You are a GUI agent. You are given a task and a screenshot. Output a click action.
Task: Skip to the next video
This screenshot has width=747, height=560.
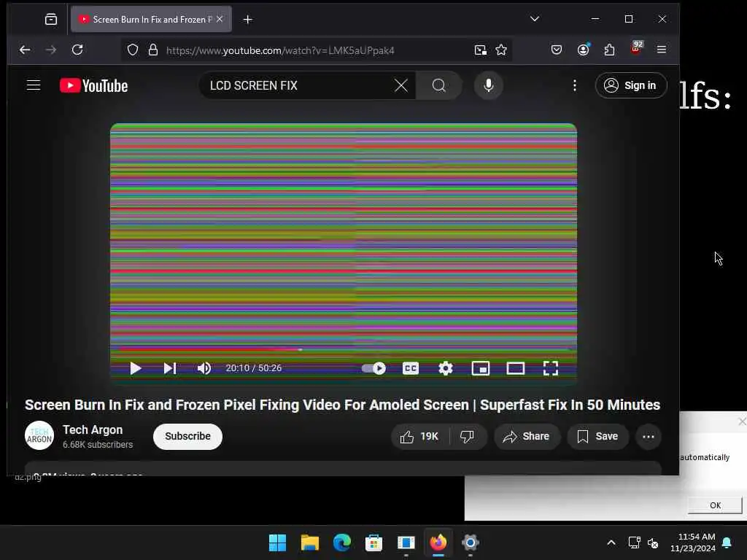pos(170,368)
